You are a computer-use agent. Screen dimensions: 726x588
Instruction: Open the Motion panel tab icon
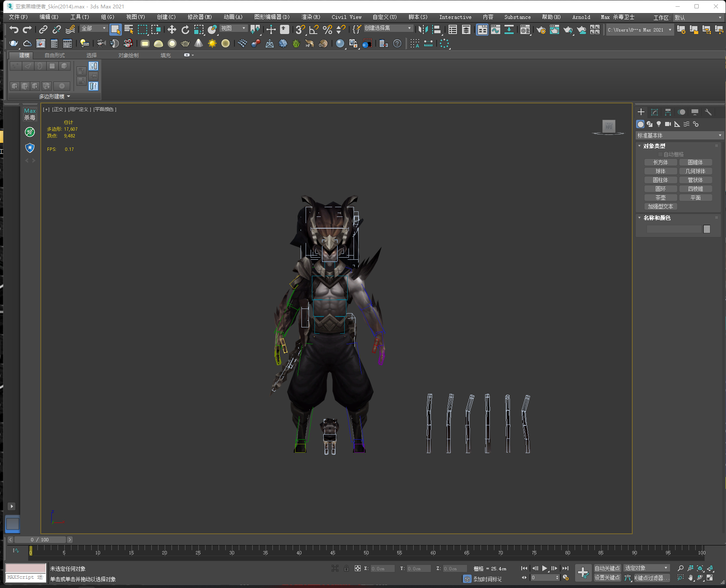pyautogui.click(x=681, y=112)
